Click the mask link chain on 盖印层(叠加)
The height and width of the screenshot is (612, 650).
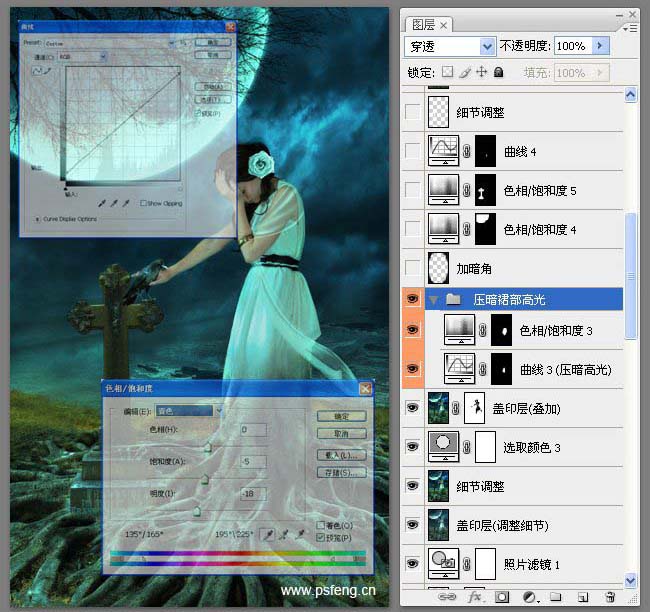click(x=456, y=408)
